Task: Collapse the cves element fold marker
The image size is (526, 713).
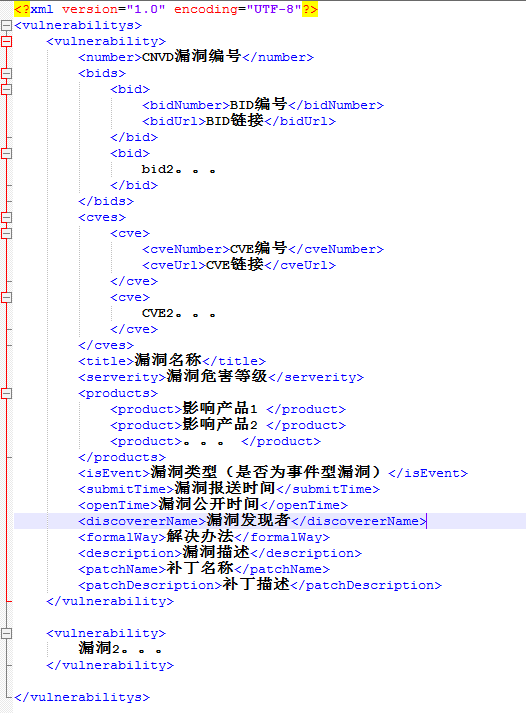Action: click(x=6, y=217)
